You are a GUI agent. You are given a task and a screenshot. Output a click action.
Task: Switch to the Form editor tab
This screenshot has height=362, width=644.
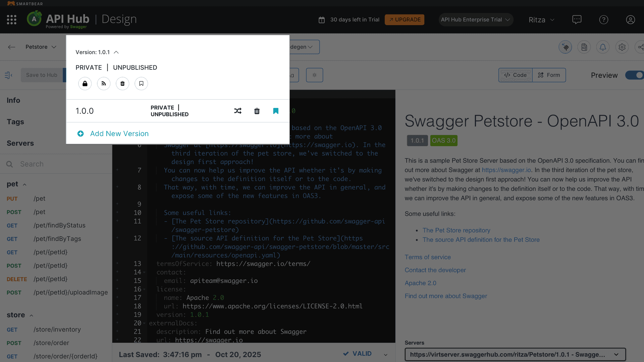[549, 75]
